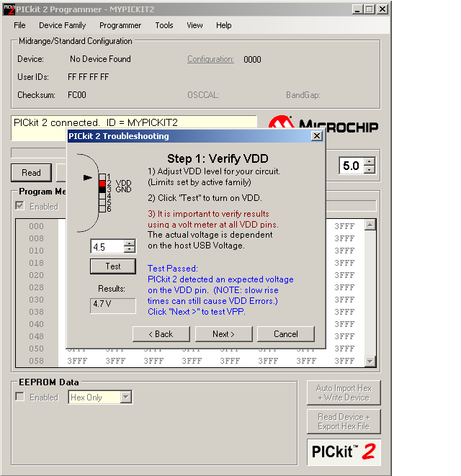
Task: Maximize the PICkit 2 Programmer window
Action: (x=370, y=9)
